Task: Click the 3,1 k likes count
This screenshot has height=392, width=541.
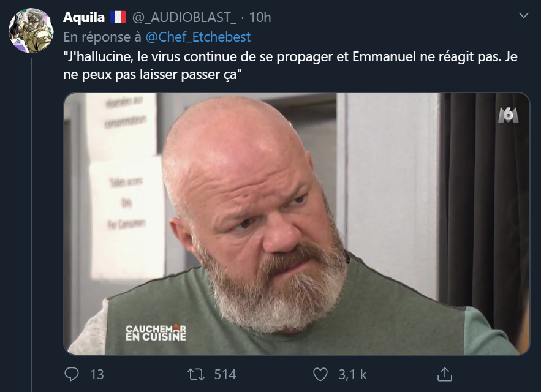Action: tap(352, 375)
